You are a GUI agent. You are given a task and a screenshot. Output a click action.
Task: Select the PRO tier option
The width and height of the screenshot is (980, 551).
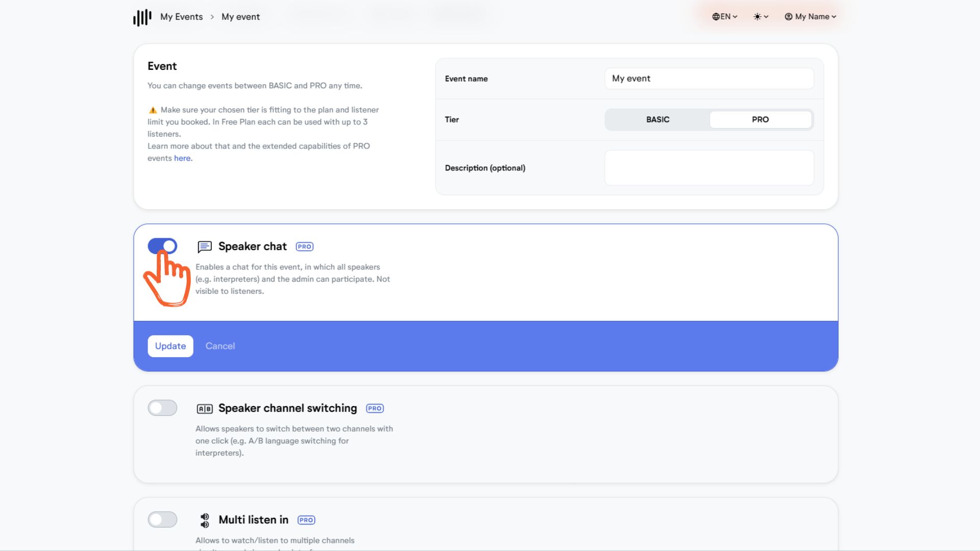(760, 119)
